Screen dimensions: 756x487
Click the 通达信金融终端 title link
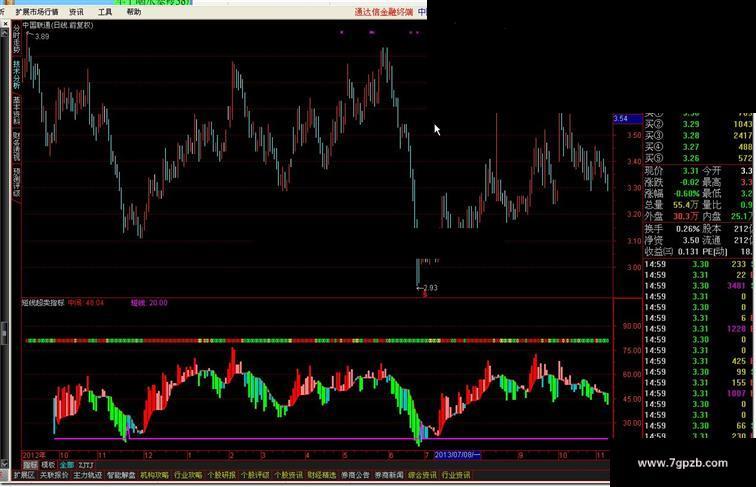point(384,12)
